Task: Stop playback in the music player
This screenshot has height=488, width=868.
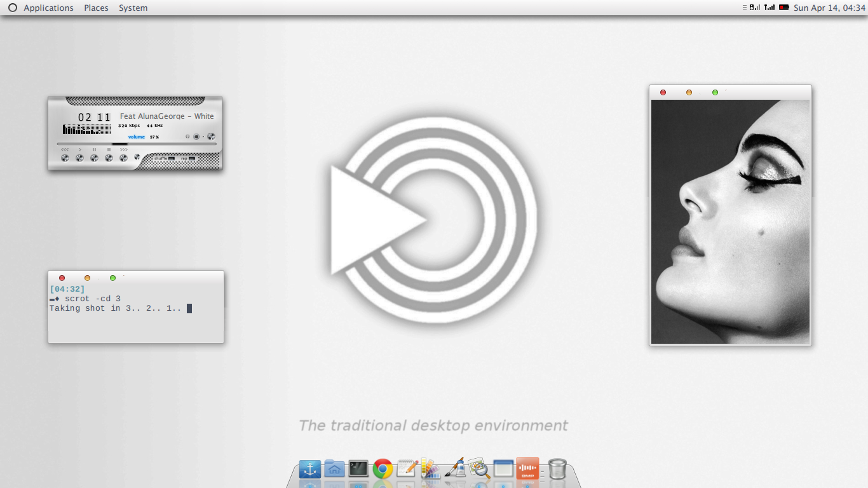Action: pos(109,158)
